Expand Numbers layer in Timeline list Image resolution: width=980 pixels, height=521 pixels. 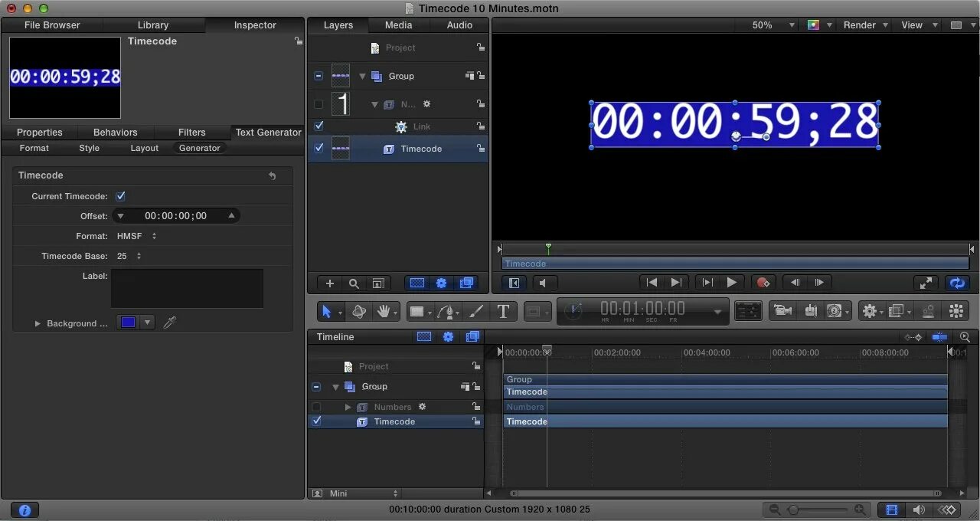(x=348, y=407)
